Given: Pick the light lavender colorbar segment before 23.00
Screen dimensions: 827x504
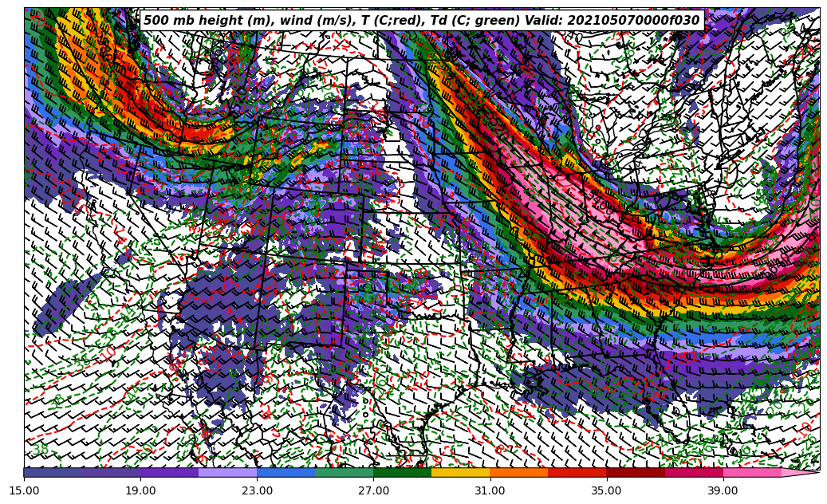Looking at the screenshot, I should (x=227, y=472).
